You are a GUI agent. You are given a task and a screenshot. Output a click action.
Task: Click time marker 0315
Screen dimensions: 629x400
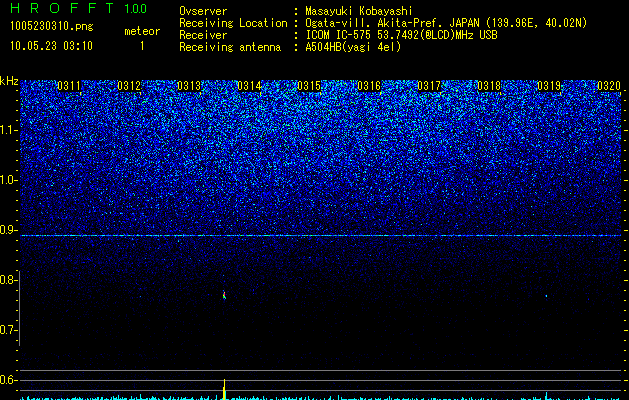click(x=308, y=86)
